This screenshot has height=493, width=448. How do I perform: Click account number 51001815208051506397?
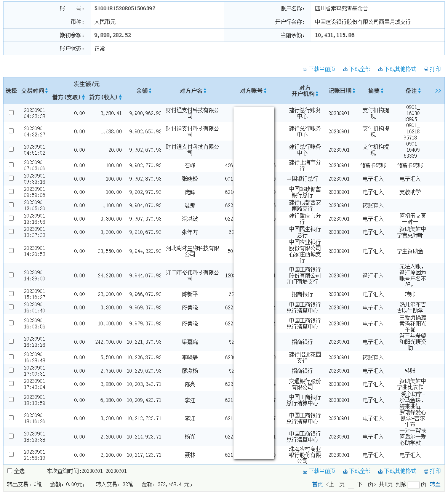[125, 8]
